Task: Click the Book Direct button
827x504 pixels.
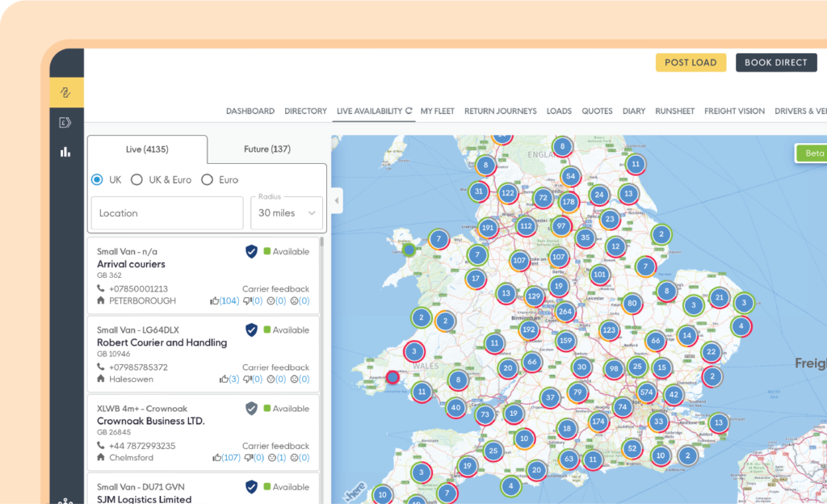Action: (775, 63)
